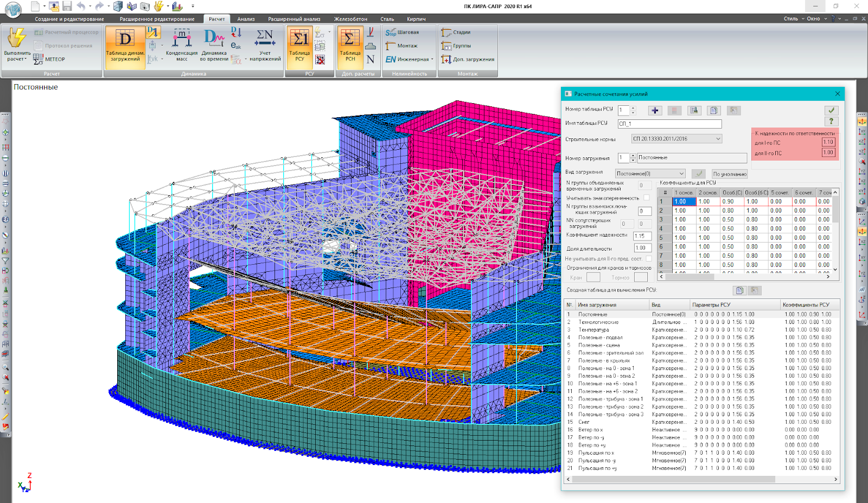Open quick access toolbar customize arrow
This screenshot has width=868, height=503.
(x=193, y=7)
